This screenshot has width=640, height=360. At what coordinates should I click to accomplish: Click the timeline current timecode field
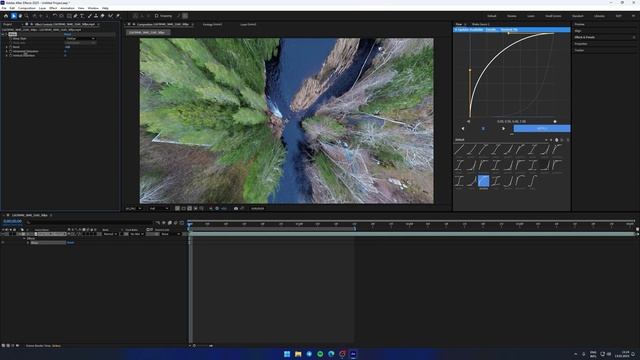click(12, 221)
